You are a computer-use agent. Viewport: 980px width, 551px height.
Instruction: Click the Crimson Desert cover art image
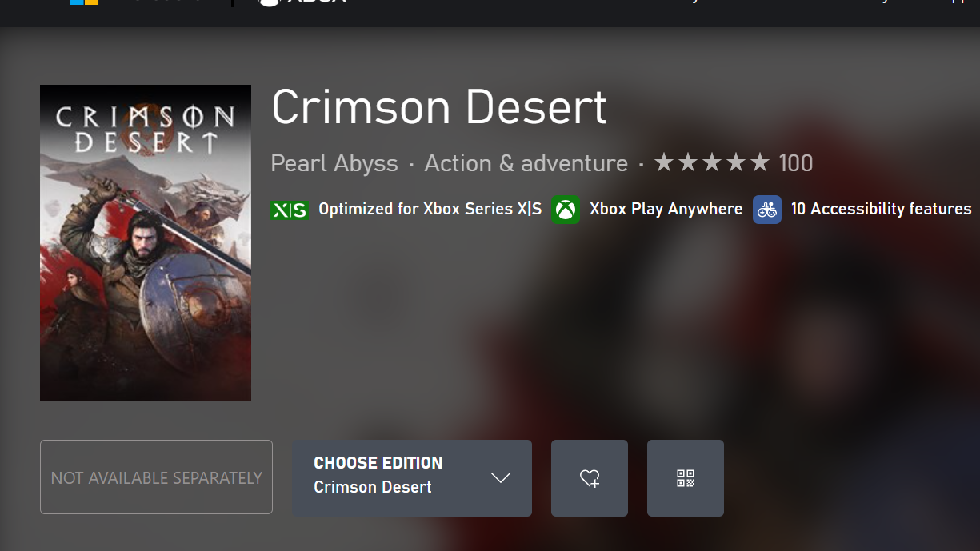(x=146, y=243)
